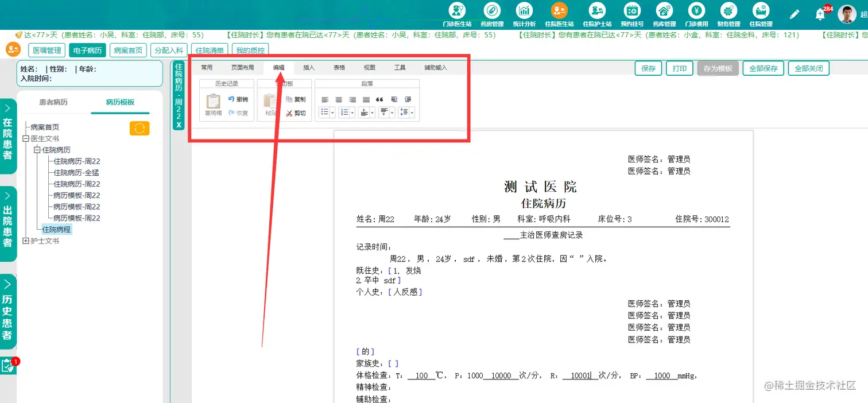868x403 pixels.
Task: Switch to the 插入 ribbon tab
Action: (309, 68)
